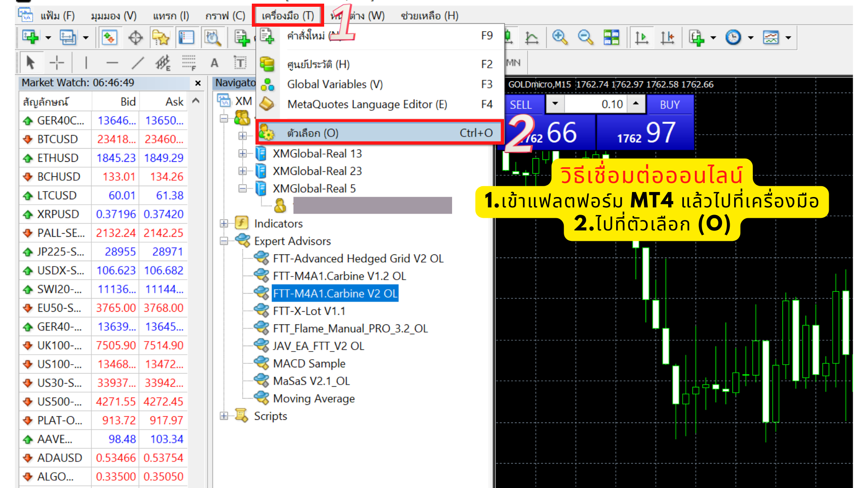Screen dimensions: 868x488
Task: Open the เครื่องมือ (T) menu
Action: click(288, 16)
